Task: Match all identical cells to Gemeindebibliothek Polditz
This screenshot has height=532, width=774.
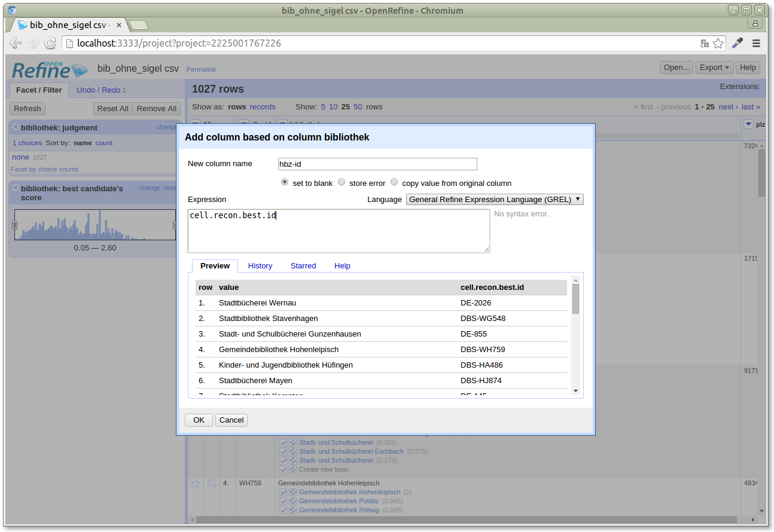Action: coord(293,501)
